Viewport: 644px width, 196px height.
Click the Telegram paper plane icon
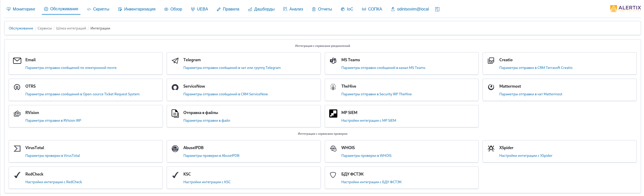click(175, 61)
